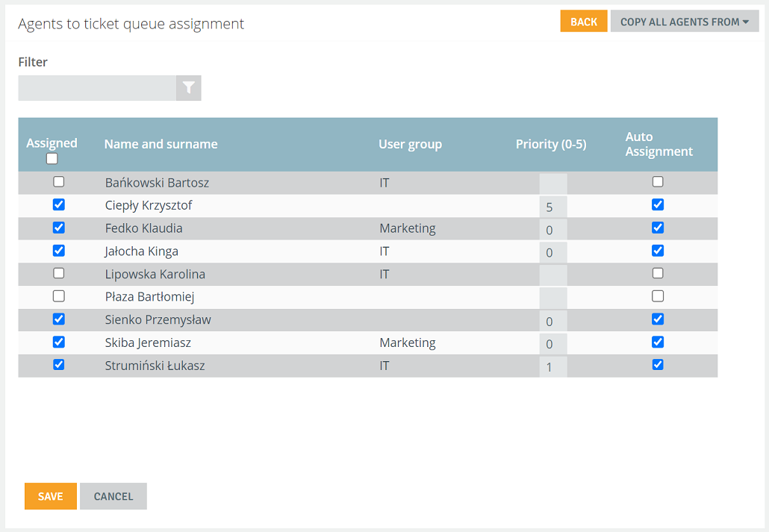769x532 pixels.
Task: Apply filter using the funnel icon
Action: [x=189, y=88]
